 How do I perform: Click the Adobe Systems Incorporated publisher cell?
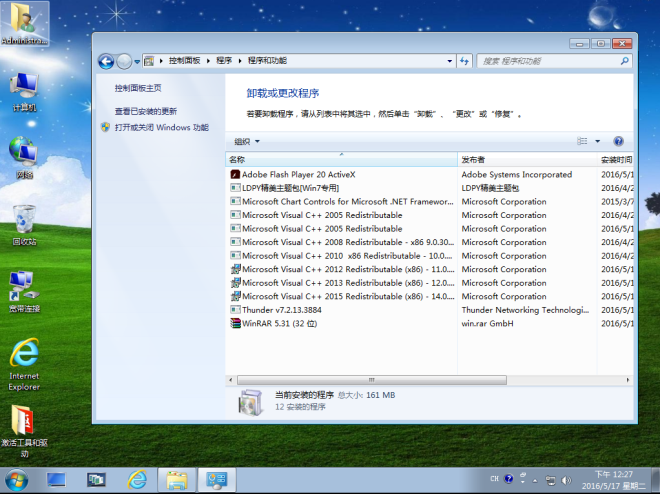(x=516, y=174)
